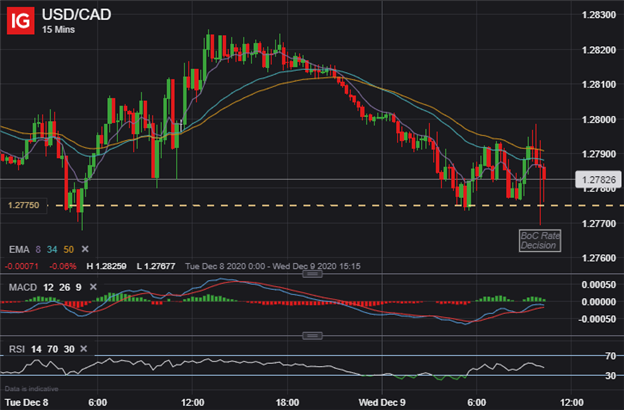This screenshot has width=624, height=410.
Task: Click the 1.27600 price axis label
Action: [599, 258]
